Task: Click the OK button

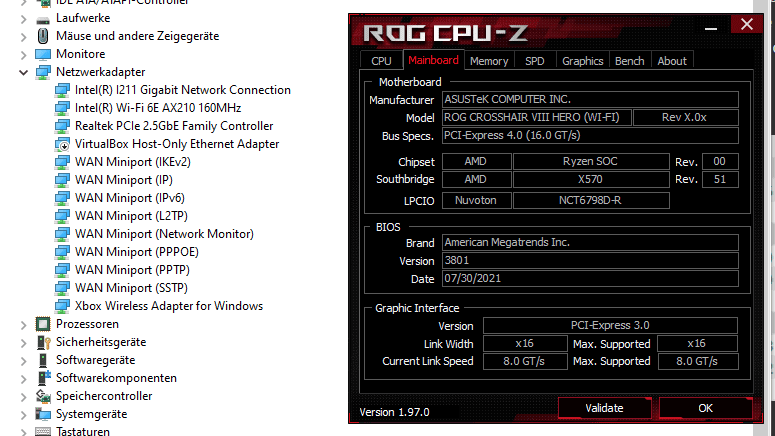Action: pos(705,408)
